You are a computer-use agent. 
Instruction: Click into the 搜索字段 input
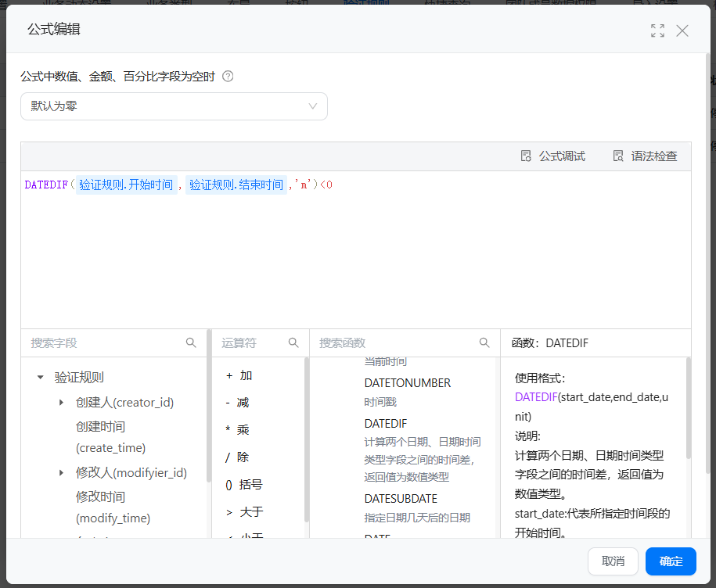[105, 343]
